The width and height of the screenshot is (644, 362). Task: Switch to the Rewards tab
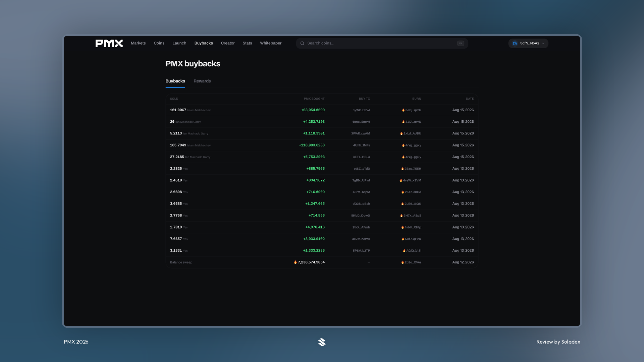click(202, 81)
